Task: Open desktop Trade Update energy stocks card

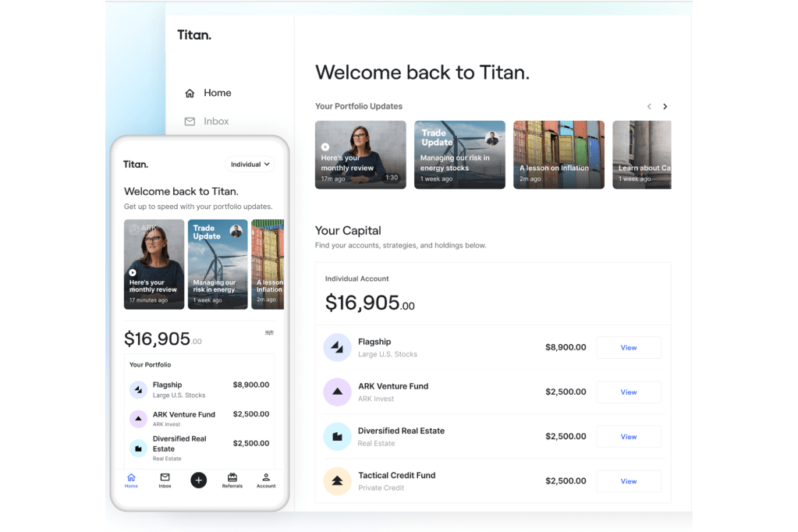Action: (459, 154)
